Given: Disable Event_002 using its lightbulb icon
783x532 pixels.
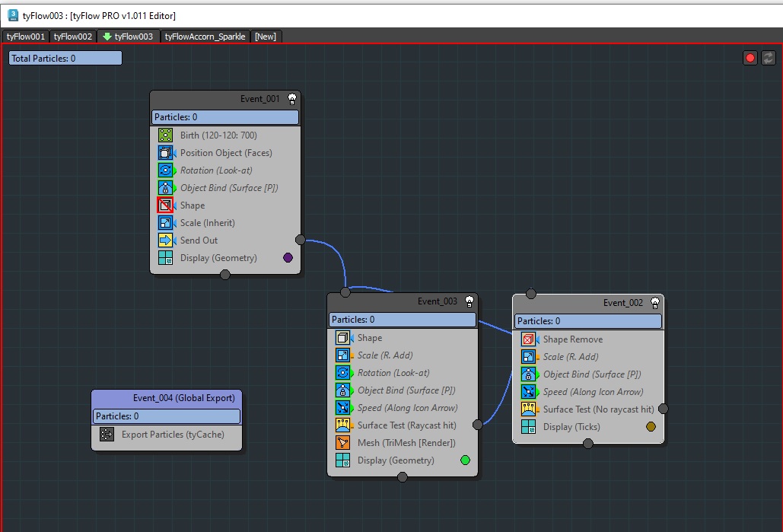Looking at the screenshot, I should [654, 303].
